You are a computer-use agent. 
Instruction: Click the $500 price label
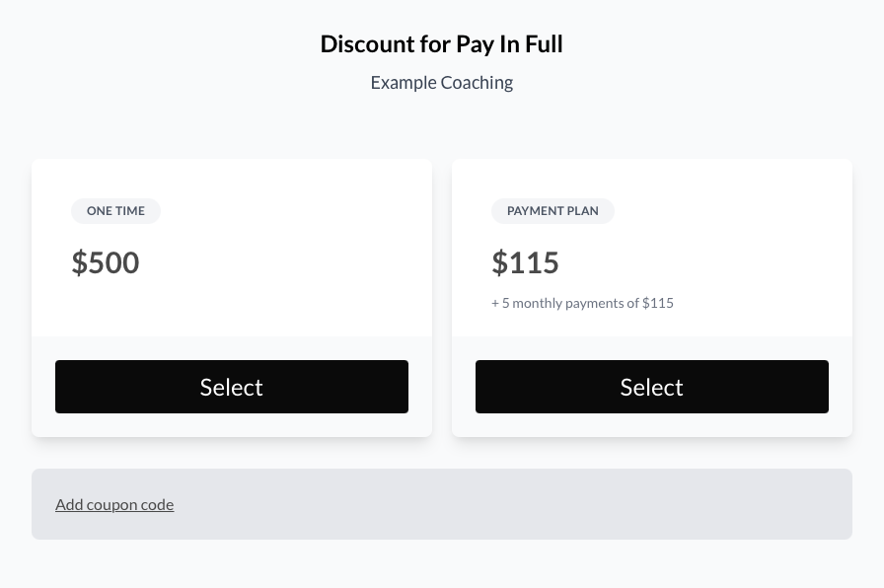105,262
